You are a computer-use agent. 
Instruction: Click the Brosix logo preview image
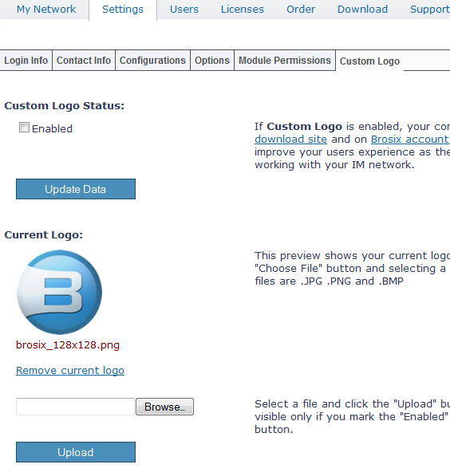click(x=60, y=292)
